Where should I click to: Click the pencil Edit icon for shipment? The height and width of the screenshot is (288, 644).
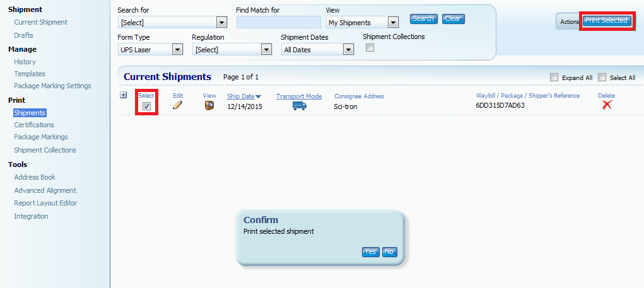pyautogui.click(x=177, y=105)
